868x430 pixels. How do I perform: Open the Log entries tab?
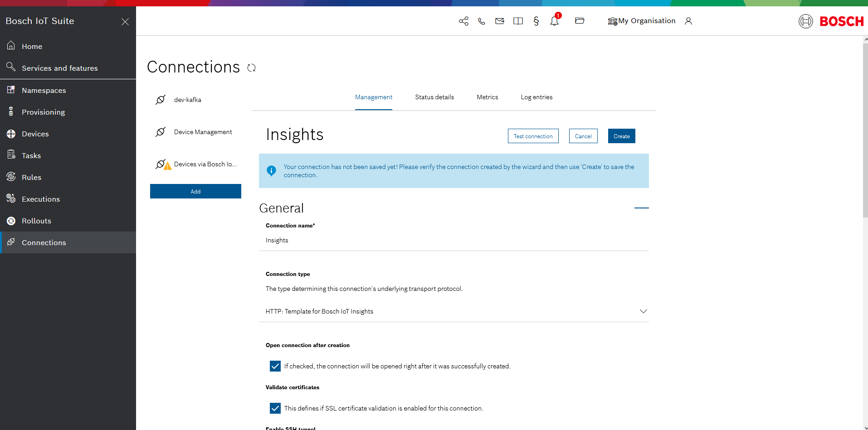[536, 97]
